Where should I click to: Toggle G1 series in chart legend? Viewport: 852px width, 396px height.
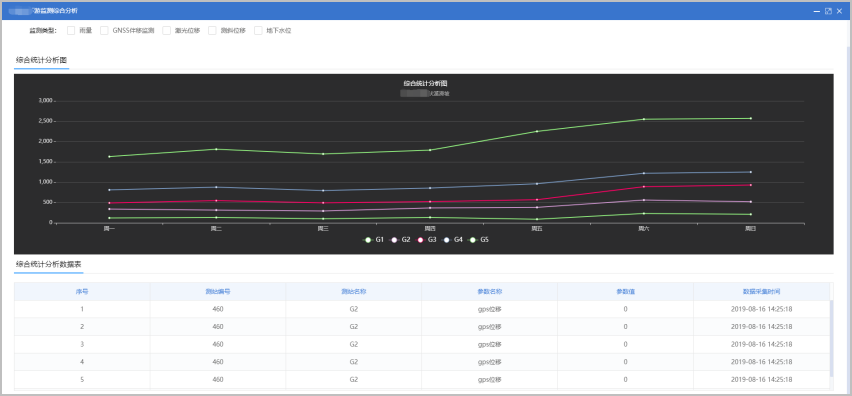(373, 240)
